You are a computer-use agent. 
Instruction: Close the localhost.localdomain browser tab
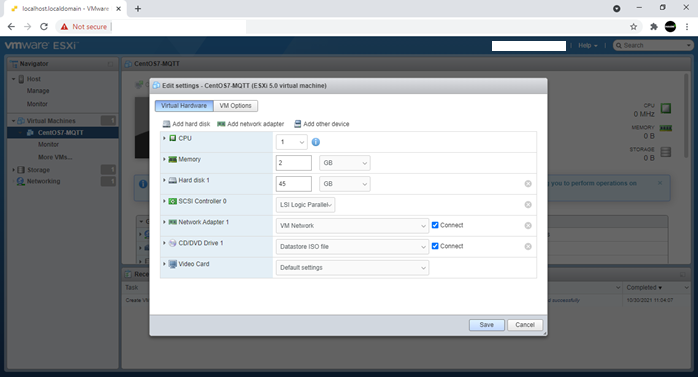tap(118, 8)
